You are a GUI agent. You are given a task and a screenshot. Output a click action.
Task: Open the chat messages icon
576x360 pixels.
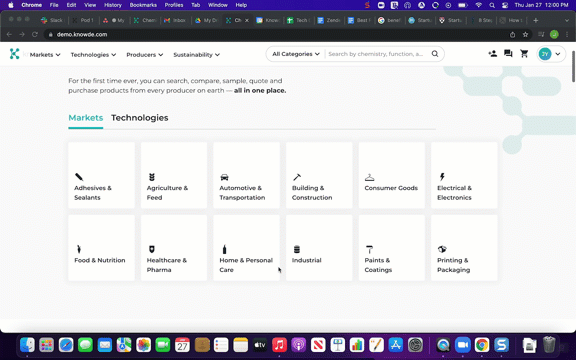(508, 54)
